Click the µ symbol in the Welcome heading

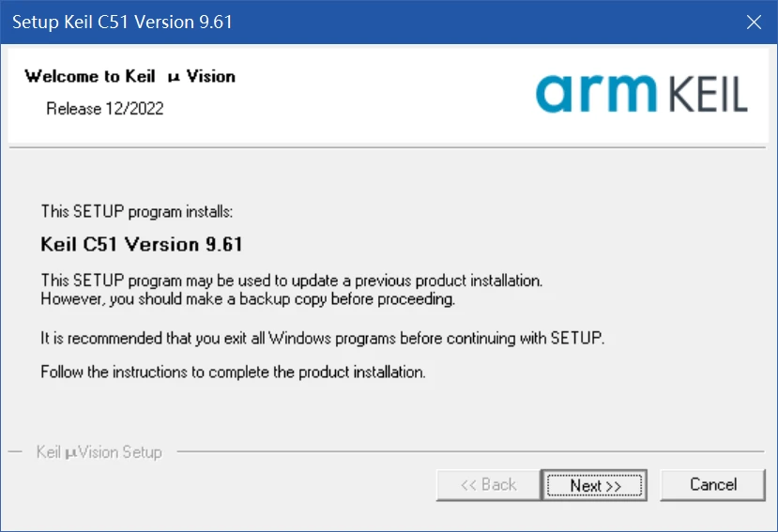pos(172,77)
